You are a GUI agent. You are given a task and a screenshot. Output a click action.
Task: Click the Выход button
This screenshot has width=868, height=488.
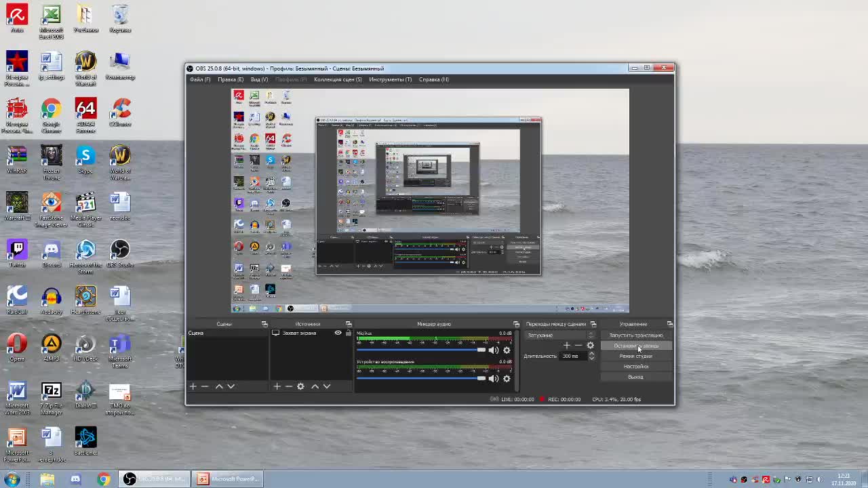(x=636, y=377)
